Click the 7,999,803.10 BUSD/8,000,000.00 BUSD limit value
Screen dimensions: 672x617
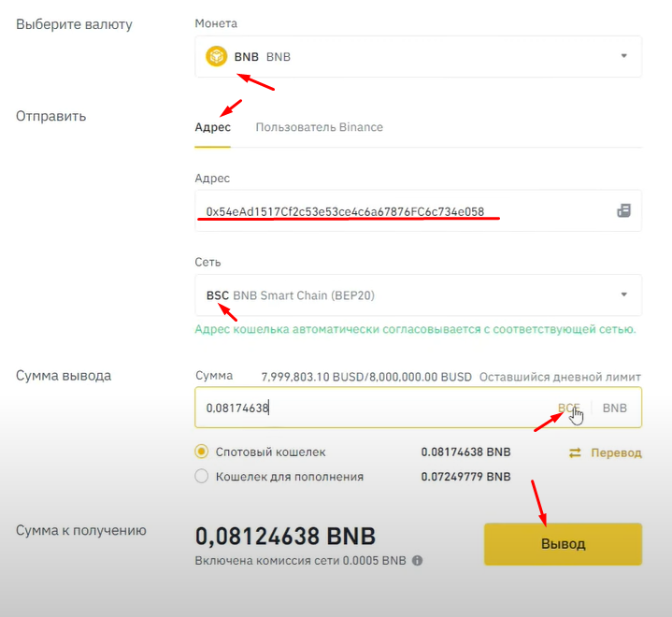[x=366, y=378]
